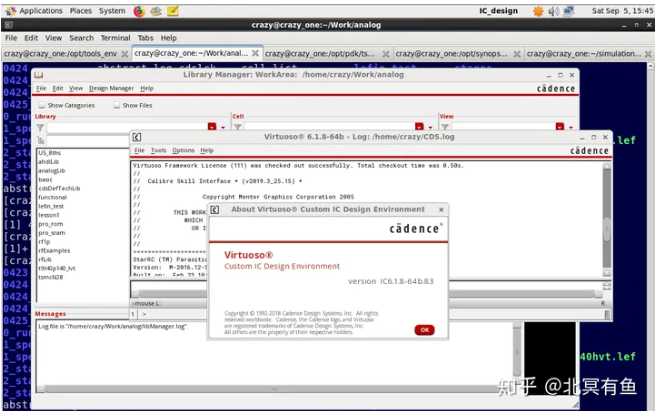Expand the View filter dropdown arrow
Screen dimensions: 655x411
tap(571, 127)
